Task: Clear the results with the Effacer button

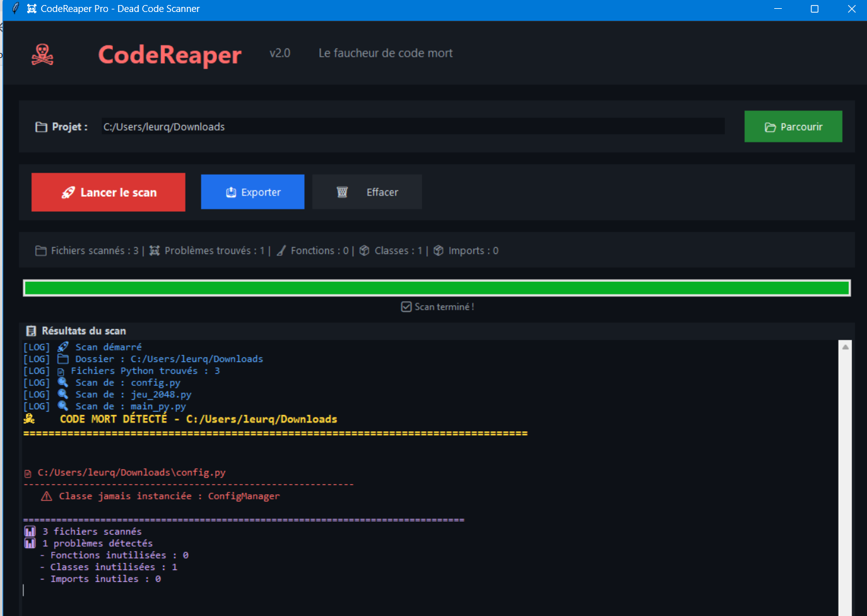Action: tap(367, 192)
